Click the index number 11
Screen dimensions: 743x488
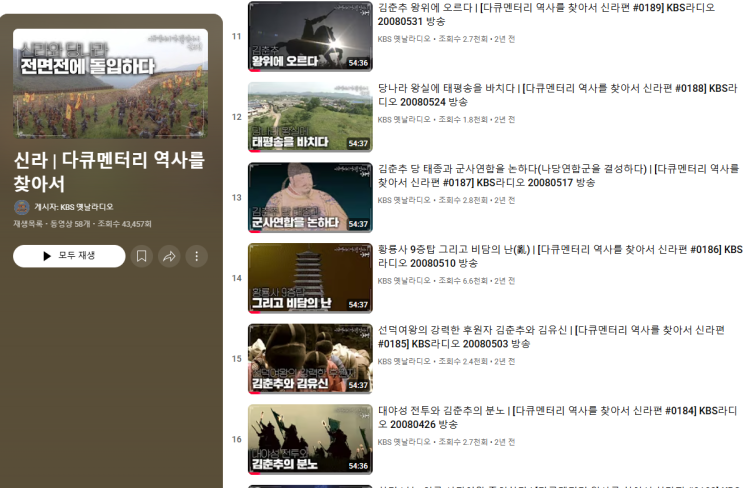click(236, 36)
